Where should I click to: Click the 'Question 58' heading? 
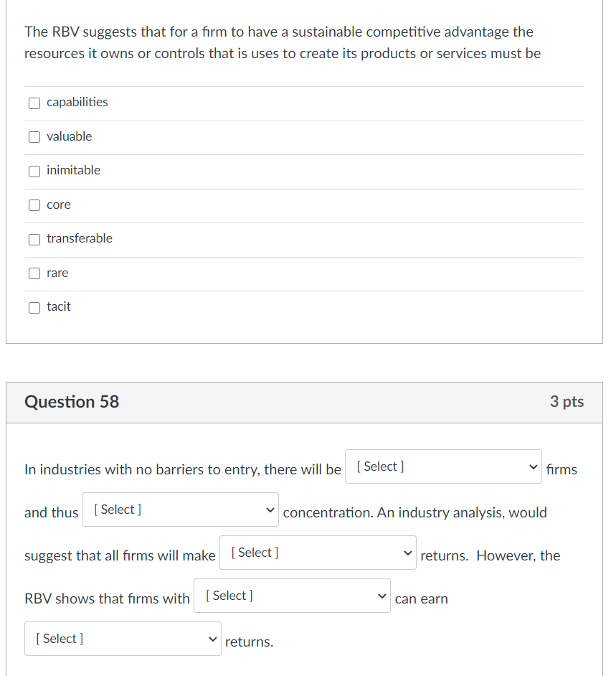72,402
